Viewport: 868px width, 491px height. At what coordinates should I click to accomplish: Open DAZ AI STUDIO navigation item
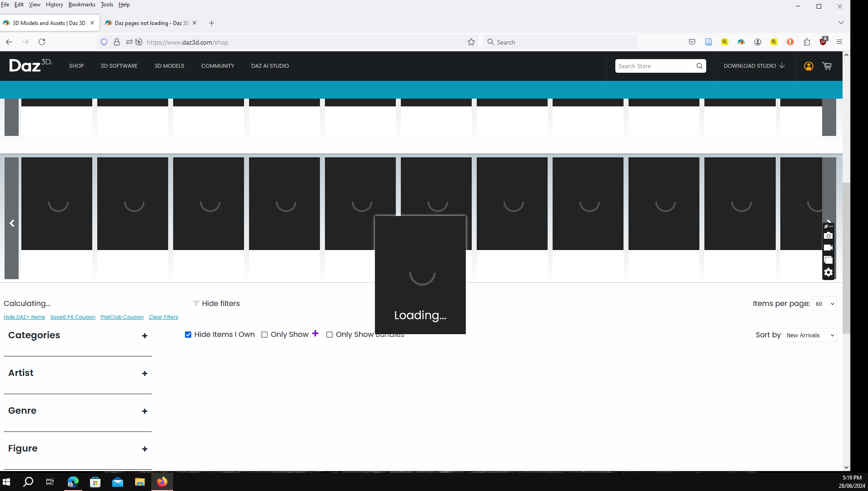click(x=270, y=66)
